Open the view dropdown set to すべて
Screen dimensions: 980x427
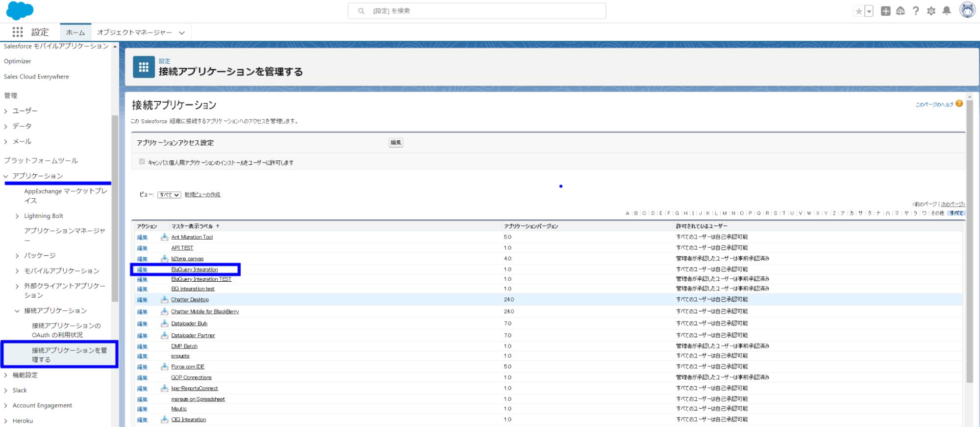tap(169, 195)
